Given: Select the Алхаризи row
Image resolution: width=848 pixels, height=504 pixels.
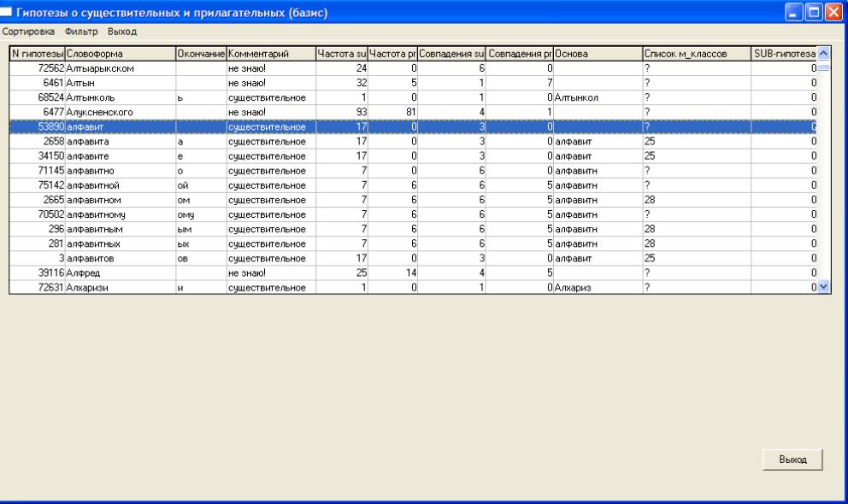Looking at the screenshot, I should [x=120, y=288].
